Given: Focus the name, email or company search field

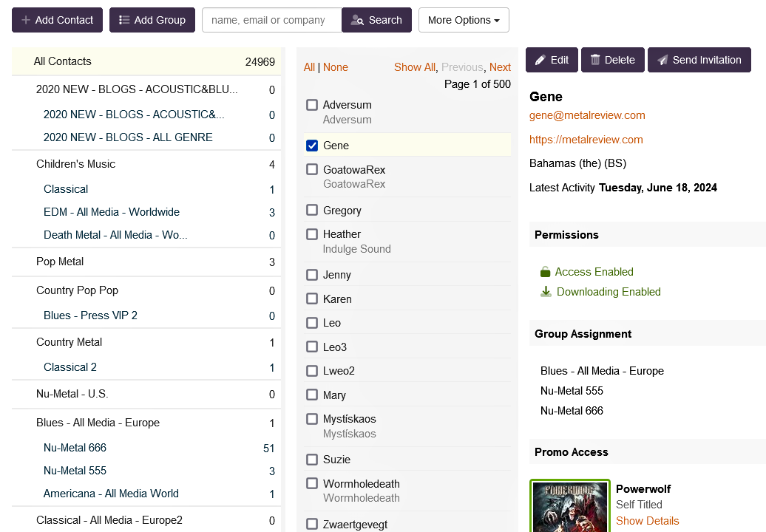Looking at the screenshot, I should click(272, 20).
